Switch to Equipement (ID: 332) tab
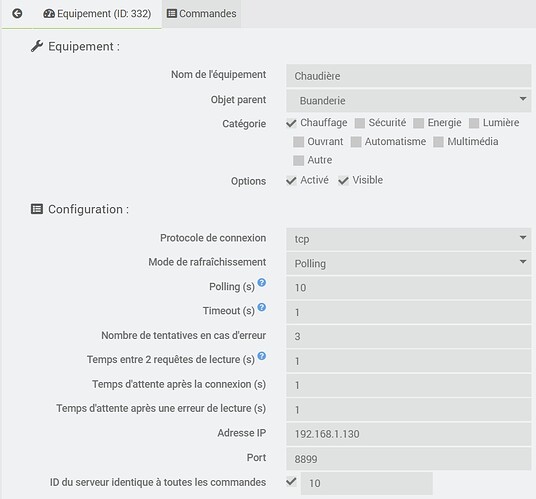This screenshot has width=536, height=499. pos(97,14)
